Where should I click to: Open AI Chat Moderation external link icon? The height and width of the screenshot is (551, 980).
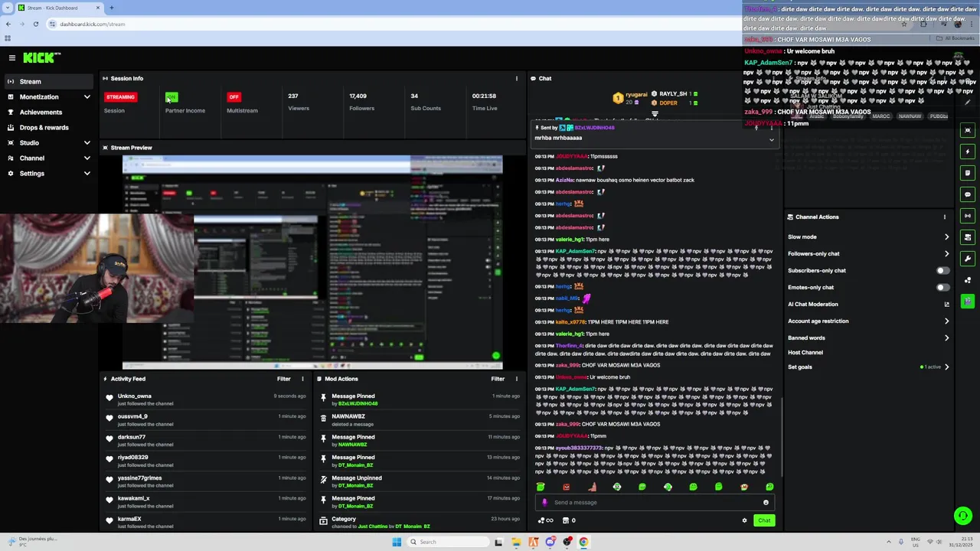point(946,305)
